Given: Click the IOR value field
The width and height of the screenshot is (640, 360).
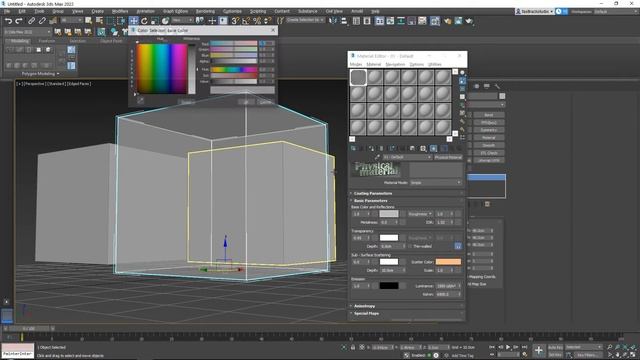Looking at the screenshot, I should tap(443, 222).
